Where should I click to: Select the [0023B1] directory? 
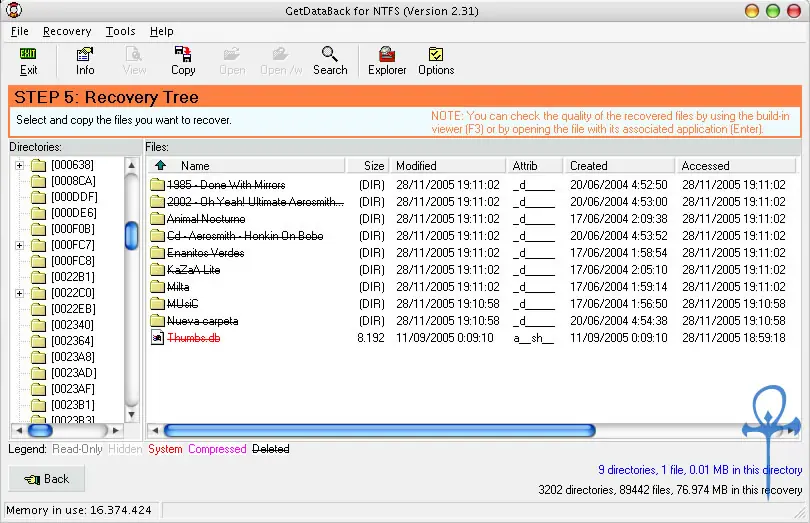[73, 405]
